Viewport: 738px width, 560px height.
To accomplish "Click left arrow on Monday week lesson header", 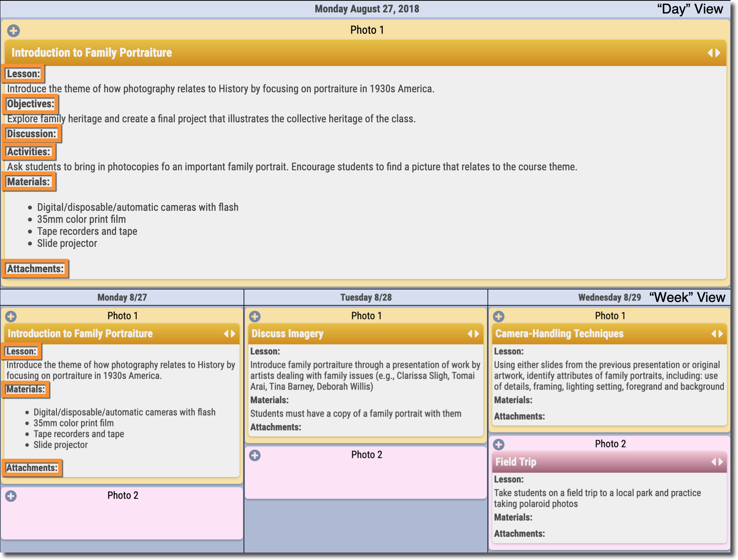I will click(226, 334).
